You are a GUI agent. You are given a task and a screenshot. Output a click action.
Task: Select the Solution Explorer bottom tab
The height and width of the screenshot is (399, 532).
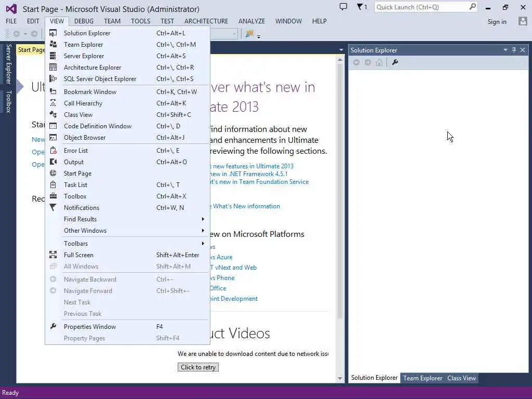[374, 378]
